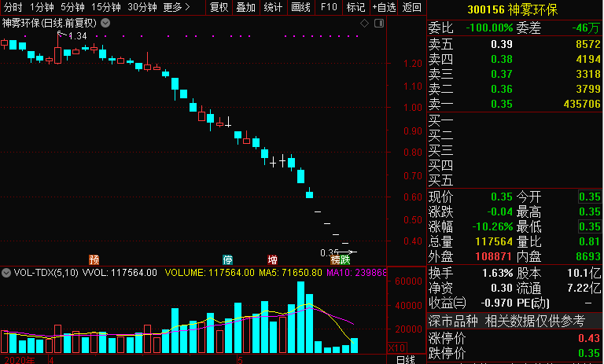
Task: Open F10 company information
Action: click(x=329, y=7)
